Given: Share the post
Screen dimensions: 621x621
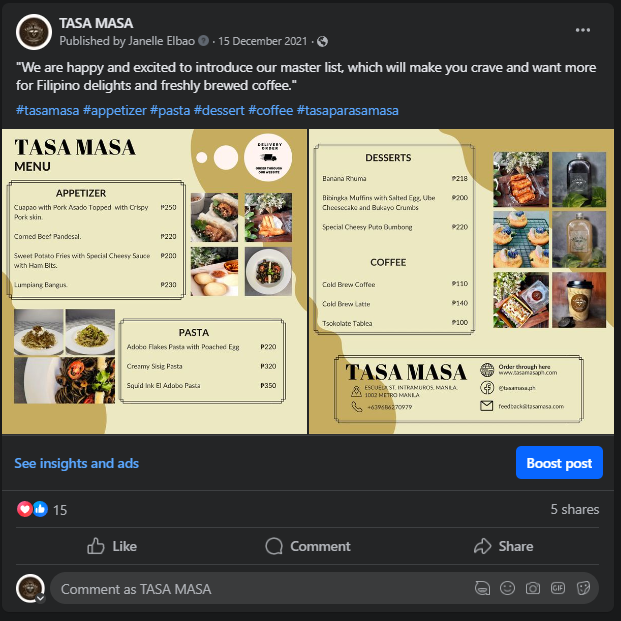Looking at the screenshot, I should pos(503,546).
